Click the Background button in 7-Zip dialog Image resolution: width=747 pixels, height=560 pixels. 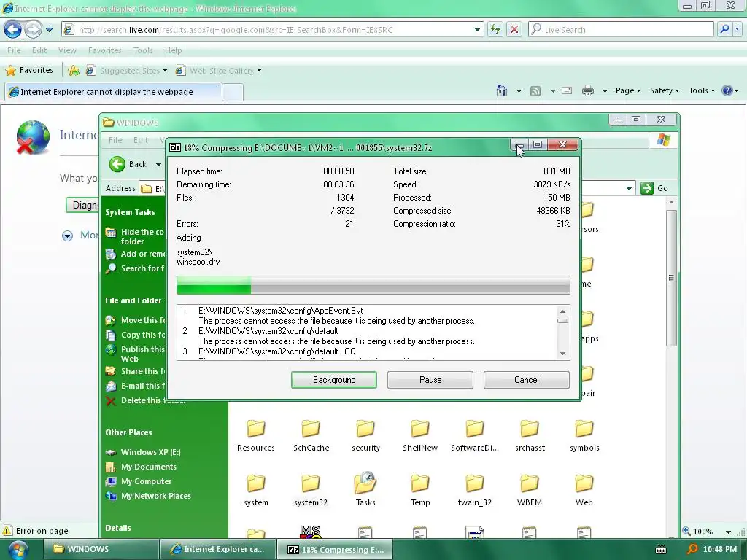click(x=334, y=380)
